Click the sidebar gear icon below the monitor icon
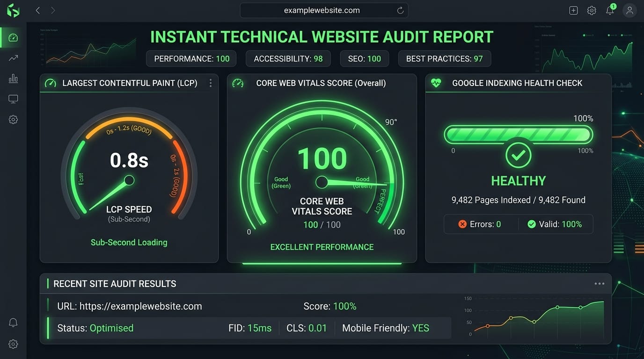Viewport: 644px width, 359px height. [x=13, y=120]
